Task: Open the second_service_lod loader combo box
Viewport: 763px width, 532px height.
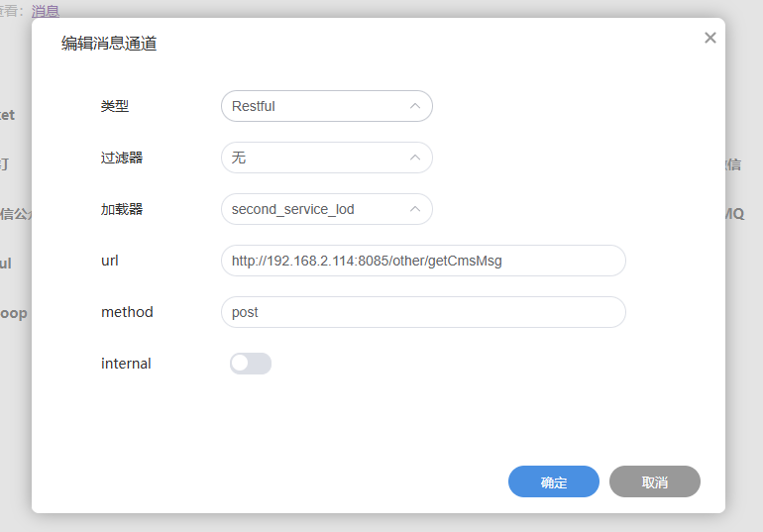Action: tap(317, 209)
